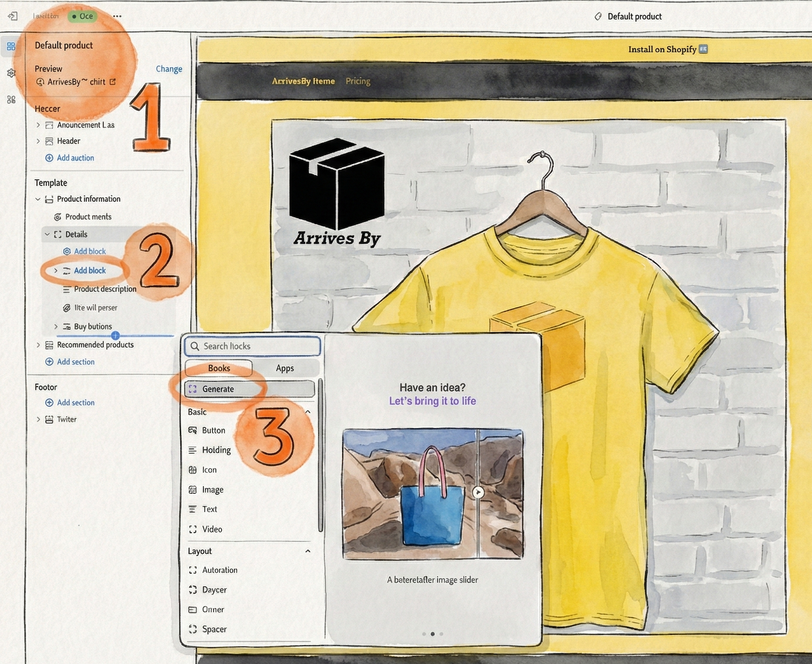Click the Search blocks field
This screenshot has width=812, height=664.
coord(252,346)
